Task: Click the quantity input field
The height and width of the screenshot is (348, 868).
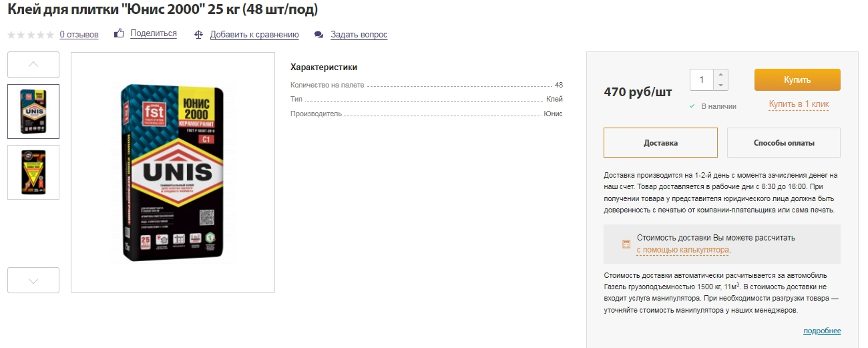Action: [702, 79]
